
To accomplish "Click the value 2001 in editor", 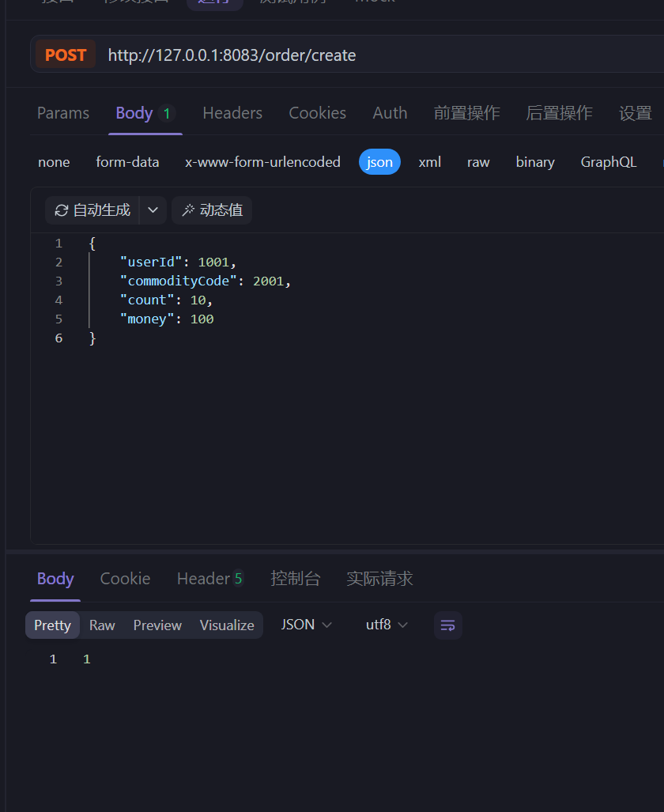I will tap(268, 281).
